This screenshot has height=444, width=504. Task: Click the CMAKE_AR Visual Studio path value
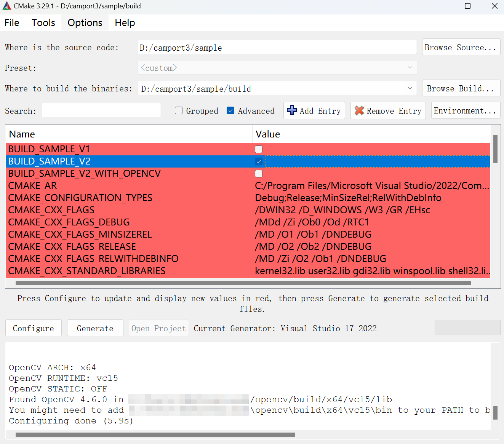(x=372, y=186)
